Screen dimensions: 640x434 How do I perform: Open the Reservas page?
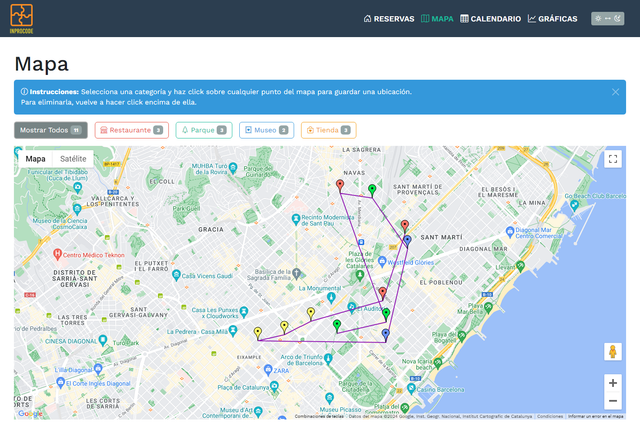[389, 19]
